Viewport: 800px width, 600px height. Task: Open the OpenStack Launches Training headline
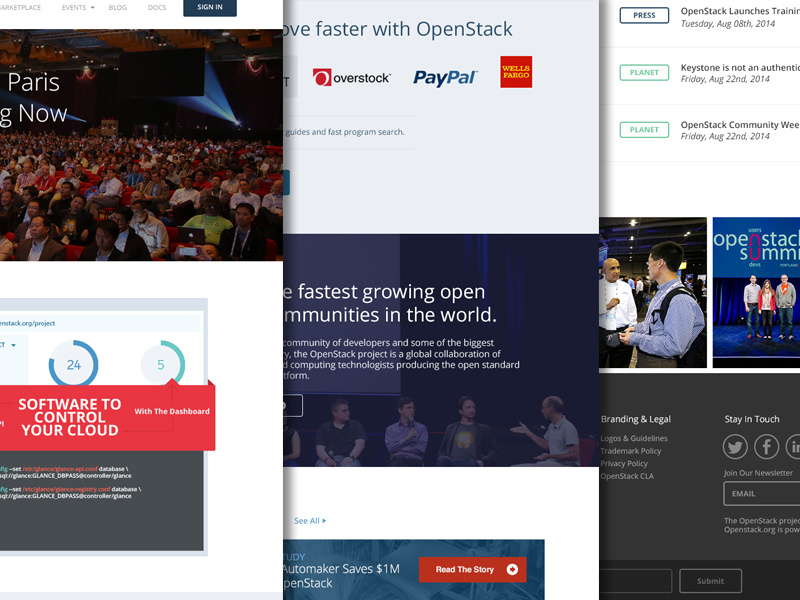[740, 11]
